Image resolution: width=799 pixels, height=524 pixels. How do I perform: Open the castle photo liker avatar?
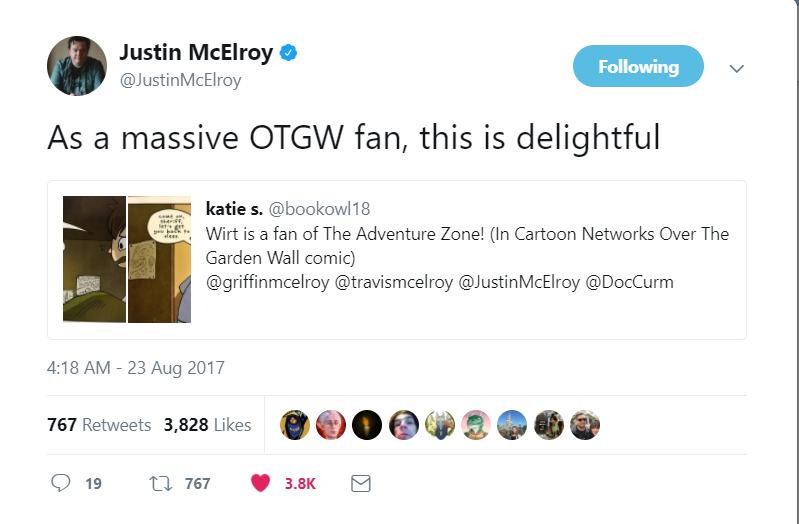click(512, 425)
